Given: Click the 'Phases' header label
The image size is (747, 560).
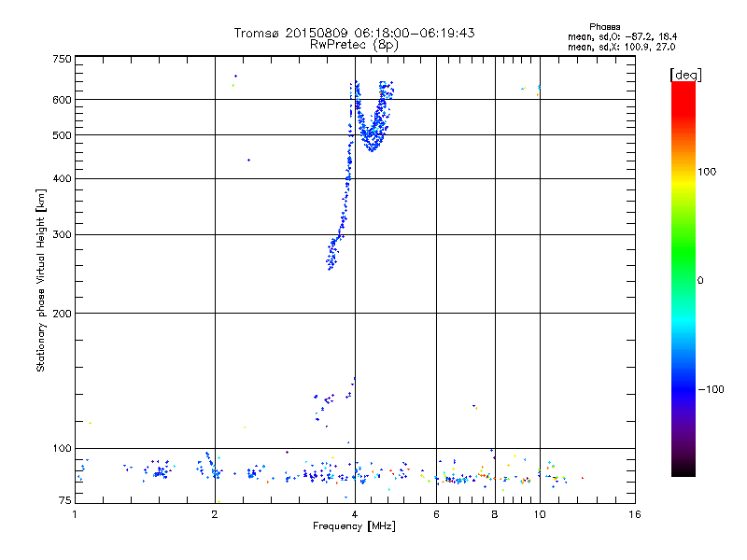Looking at the screenshot, I should [x=604, y=27].
